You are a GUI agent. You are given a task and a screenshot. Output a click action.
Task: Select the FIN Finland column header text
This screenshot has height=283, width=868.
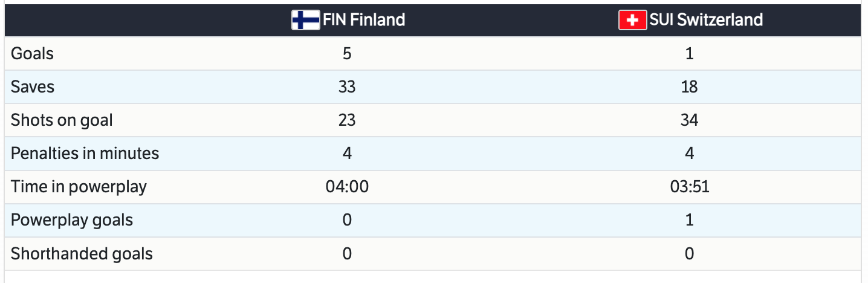point(364,20)
